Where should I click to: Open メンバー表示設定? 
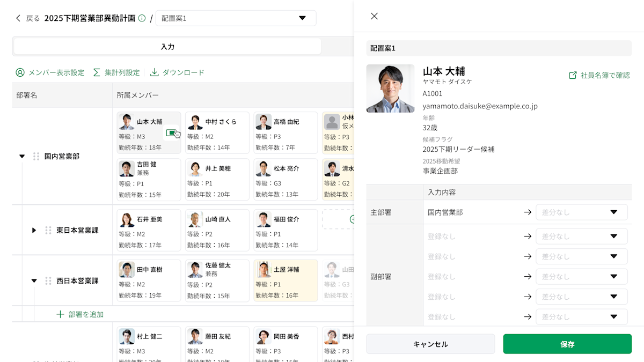pyautogui.click(x=50, y=72)
